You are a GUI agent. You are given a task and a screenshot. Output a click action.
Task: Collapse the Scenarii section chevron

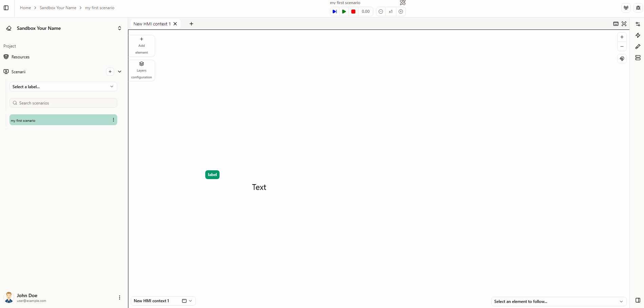click(x=120, y=72)
